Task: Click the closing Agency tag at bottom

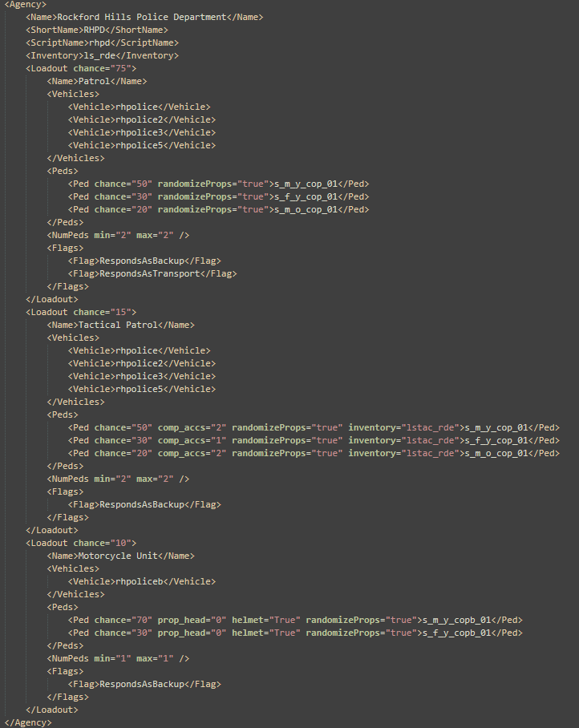Action: click(x=27, y=722)
